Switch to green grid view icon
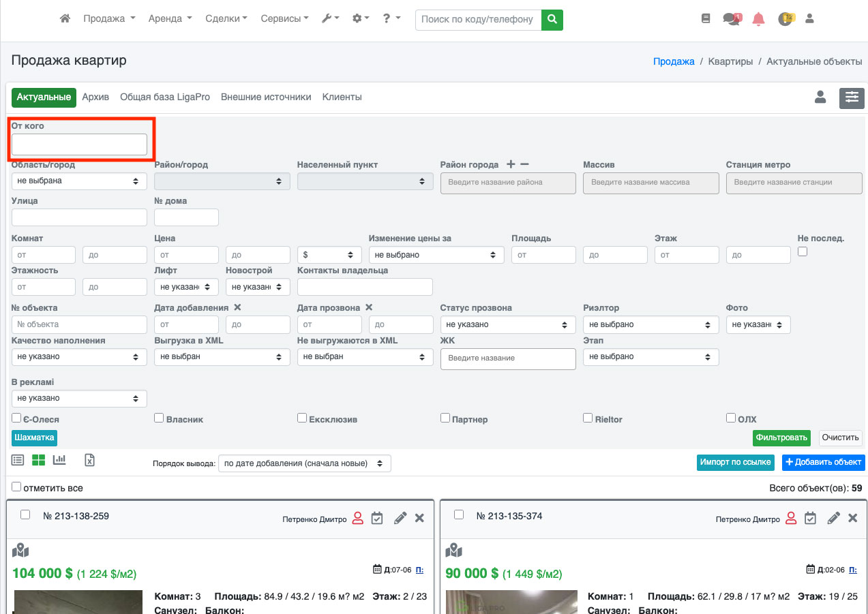The height and width of the screenshot is (614, 868). pos(38,460)
